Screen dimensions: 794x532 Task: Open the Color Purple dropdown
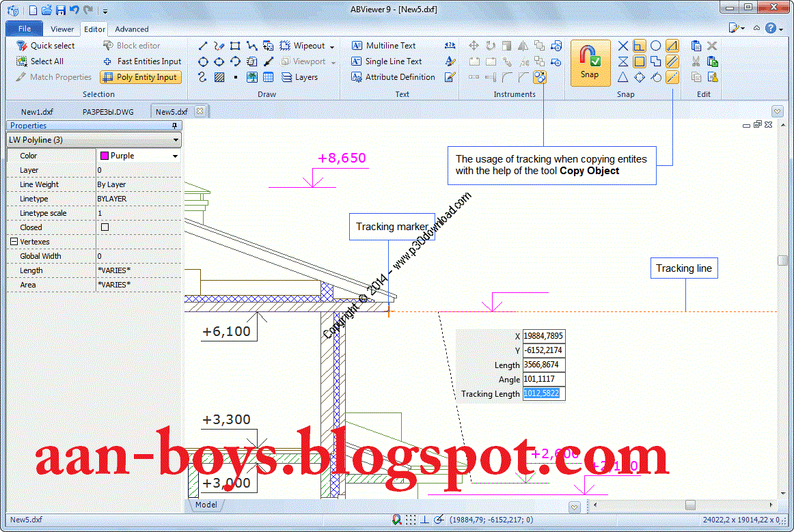click(x=175, y=156)
